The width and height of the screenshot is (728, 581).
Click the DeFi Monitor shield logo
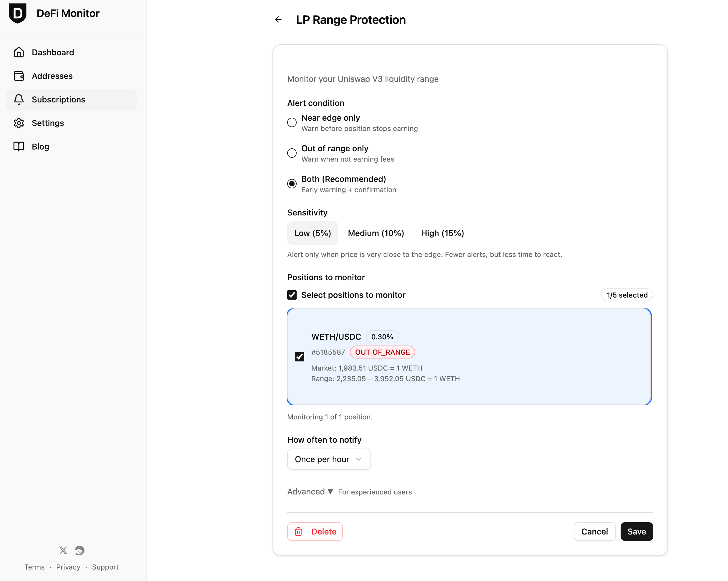[x=18, y=14]
